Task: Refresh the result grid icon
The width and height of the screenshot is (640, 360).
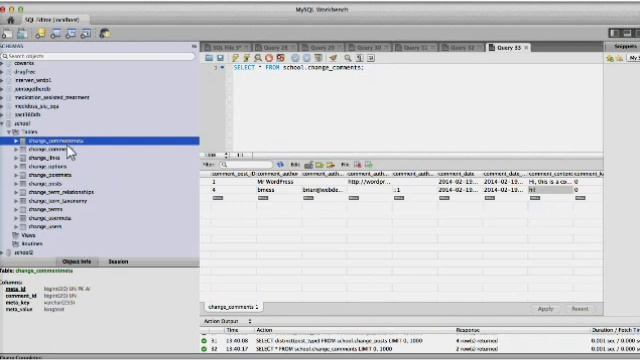Action: click(x=280, y=164)
